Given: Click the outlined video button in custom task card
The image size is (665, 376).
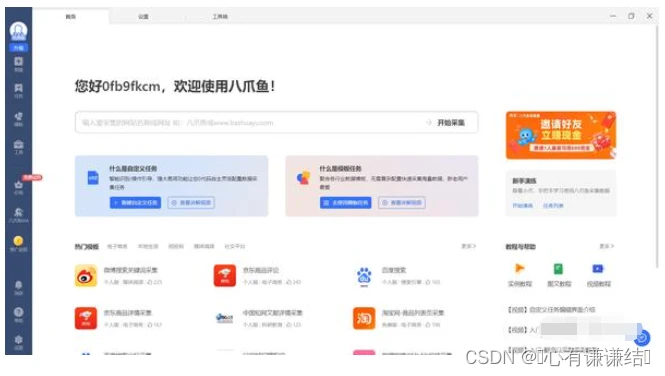Looking at the screenshot, I should coord(191,203).
